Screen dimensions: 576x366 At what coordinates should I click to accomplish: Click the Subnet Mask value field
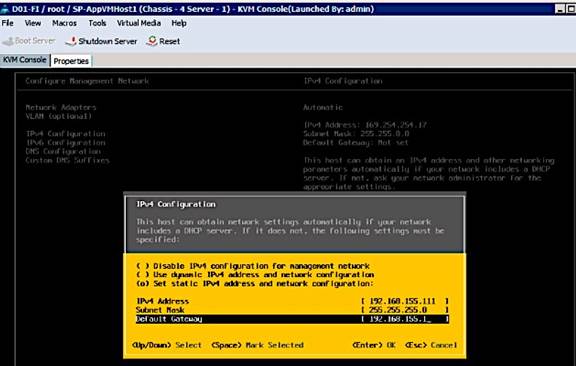(x=404, y=310)
